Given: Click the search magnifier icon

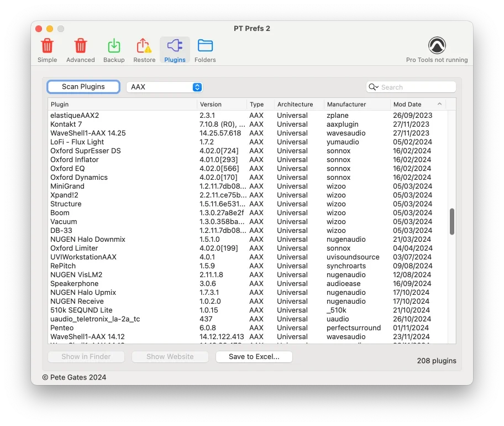Looking at the screenshot, I should click(373, 87).
